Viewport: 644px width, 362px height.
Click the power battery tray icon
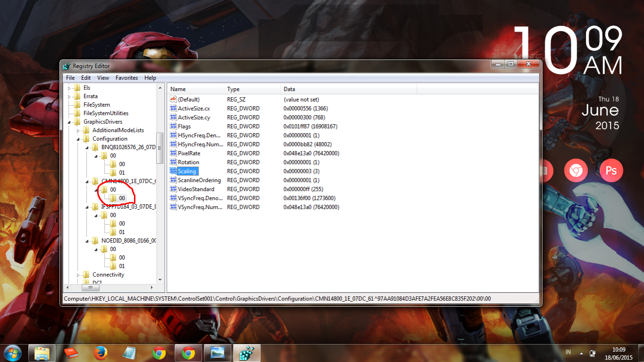(x=593, y=353)
